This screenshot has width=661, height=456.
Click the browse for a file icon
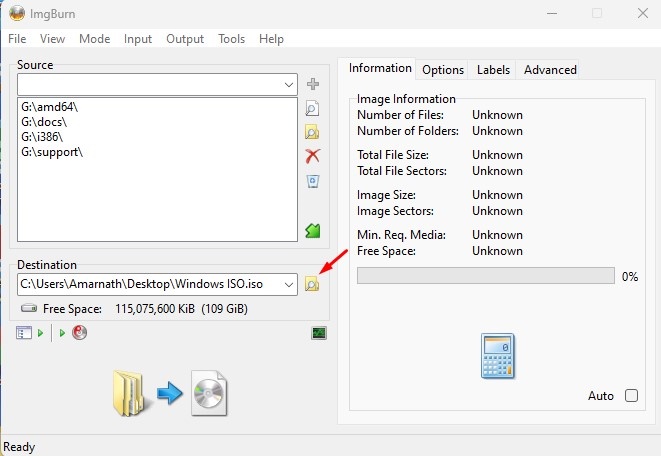click(x=313, y=109)
